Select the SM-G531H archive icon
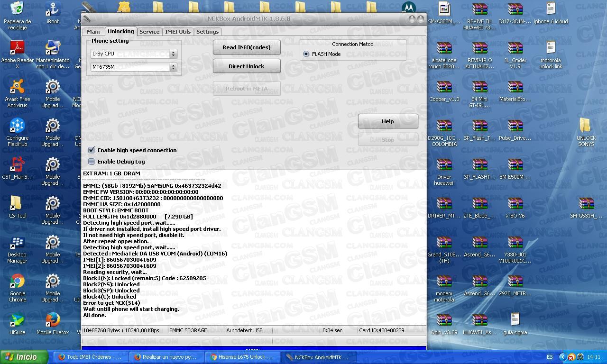The image size is (607, 364). point(586,207)
